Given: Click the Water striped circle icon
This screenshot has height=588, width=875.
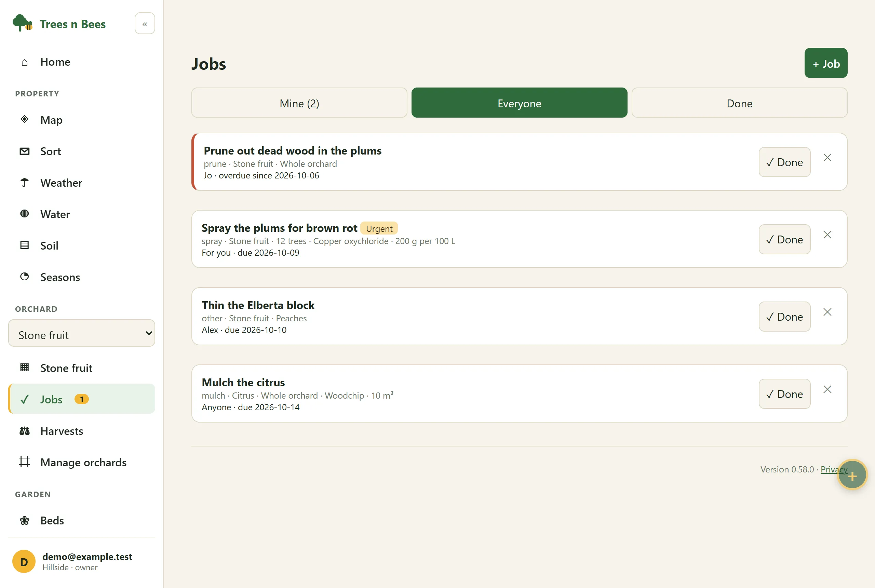Looking at the screenshot, I should [x=24, y=214].
